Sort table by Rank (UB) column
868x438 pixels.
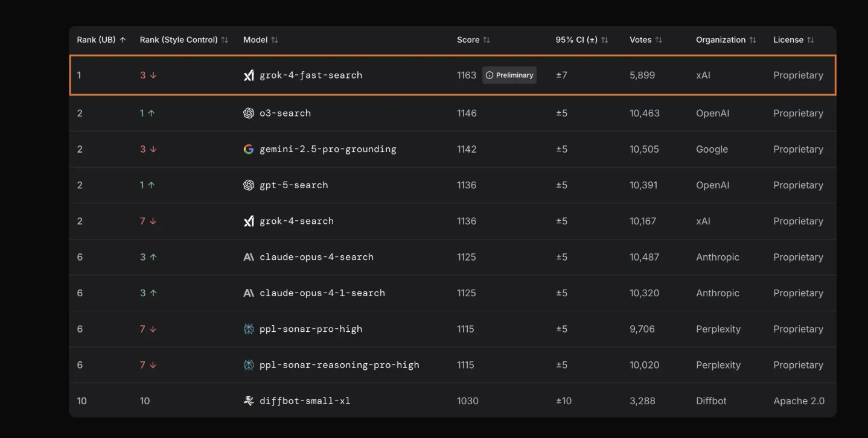click(x=101, y=40)
